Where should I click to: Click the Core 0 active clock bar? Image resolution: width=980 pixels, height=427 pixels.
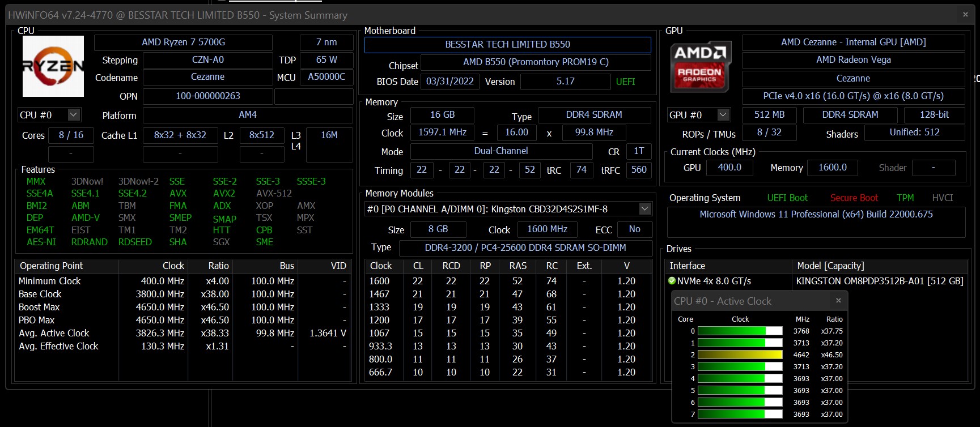(740, 331)
